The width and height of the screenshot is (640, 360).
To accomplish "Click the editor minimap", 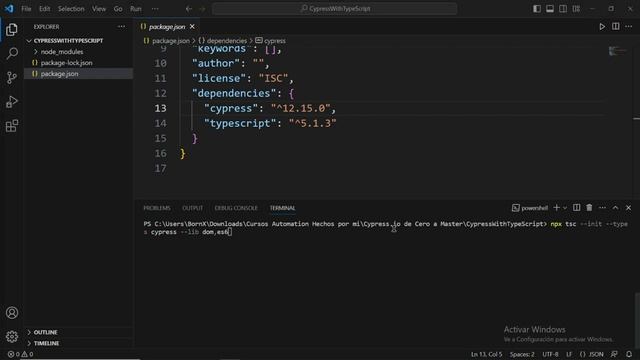I will pos(617,51).
